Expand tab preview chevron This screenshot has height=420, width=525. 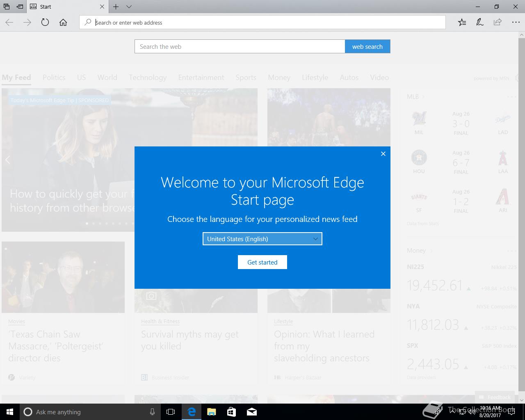[x=129, y=7]
